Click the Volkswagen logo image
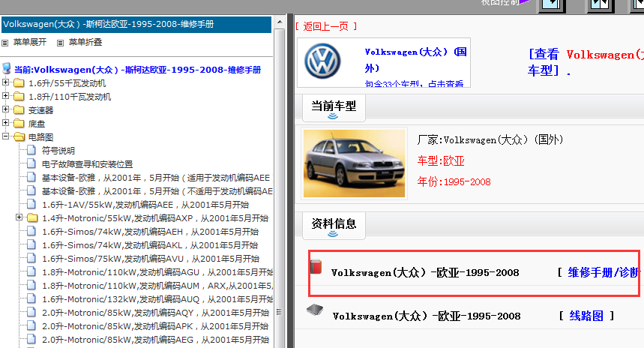This screenshot has height=348, width=644. point(323,61)
